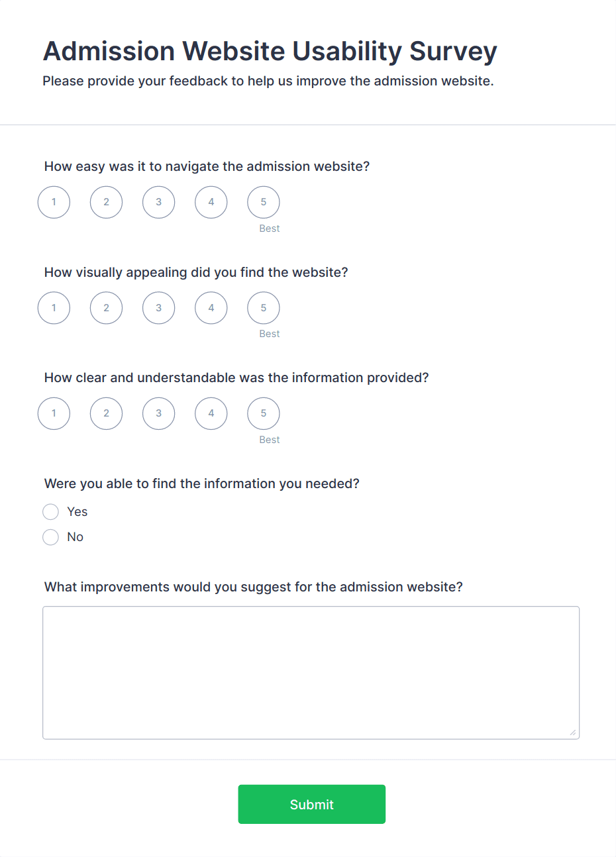Rate navigation ease as 1
616x857 pixels.
pos(54,202)
